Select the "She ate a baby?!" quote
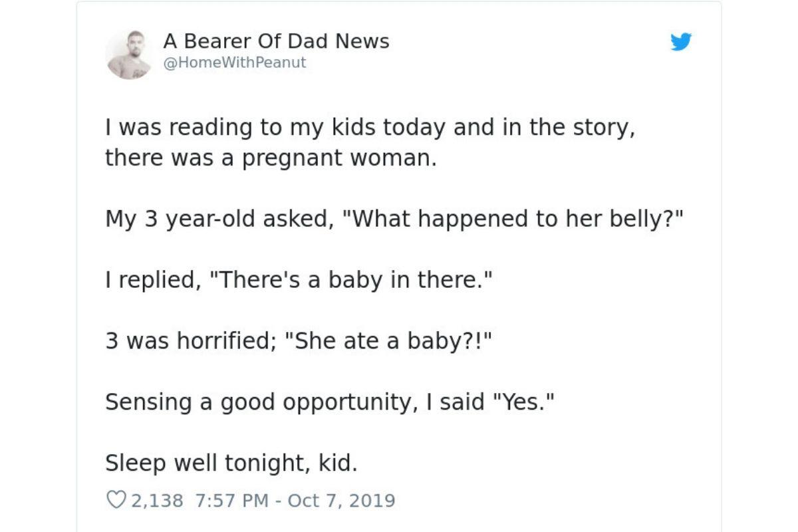Image resolution: width=798 pixels, height=532 pixels. [x=388, y=341]
